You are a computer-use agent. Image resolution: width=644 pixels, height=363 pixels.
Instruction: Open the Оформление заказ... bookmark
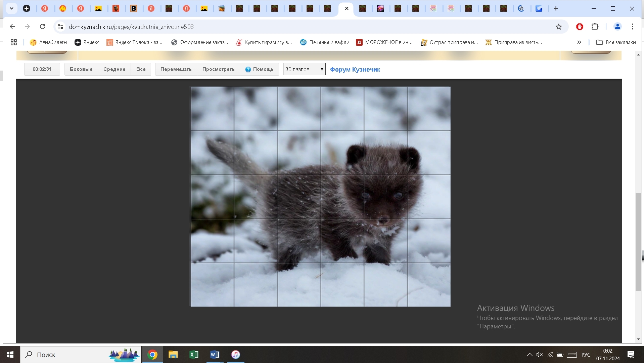[199, 42]
